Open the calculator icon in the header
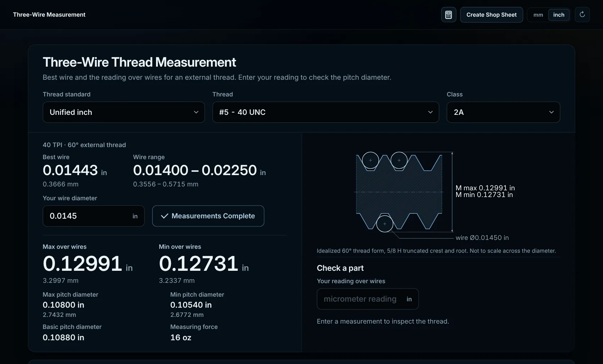Screen dimensions: 603x364 pos(448,15)
